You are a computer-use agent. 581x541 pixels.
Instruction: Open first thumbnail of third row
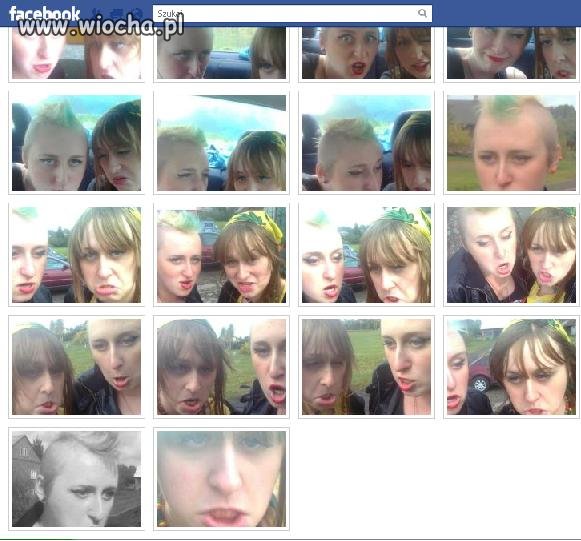pos(76,255)
